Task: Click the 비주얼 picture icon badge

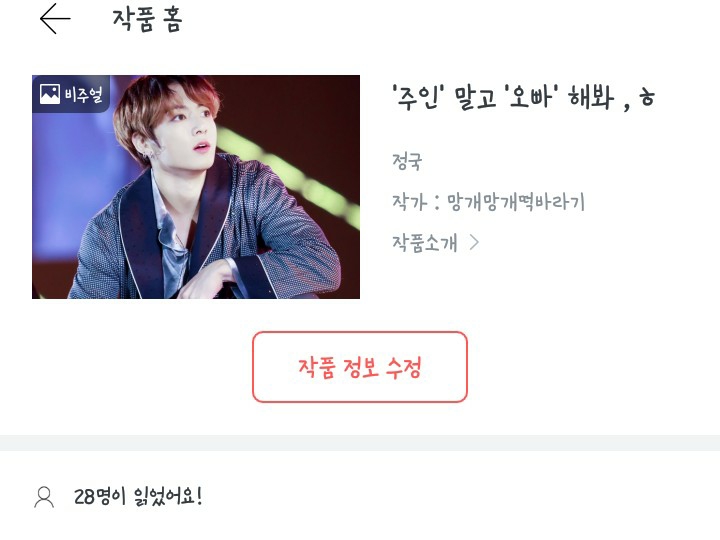Action: [50, 94]
